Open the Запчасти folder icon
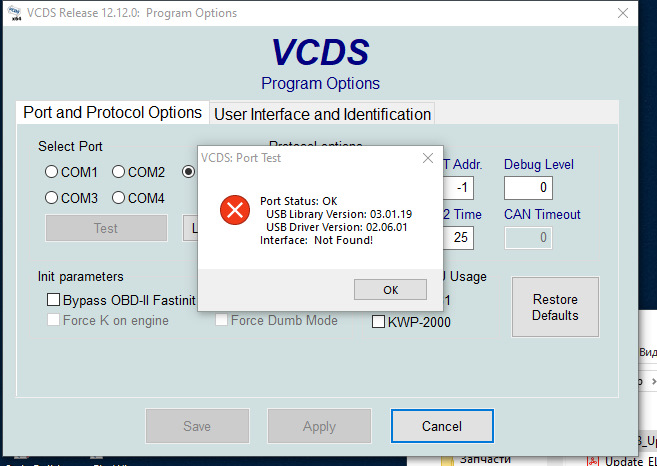This screenshot has width=657, height=466. tap(447, 459)
